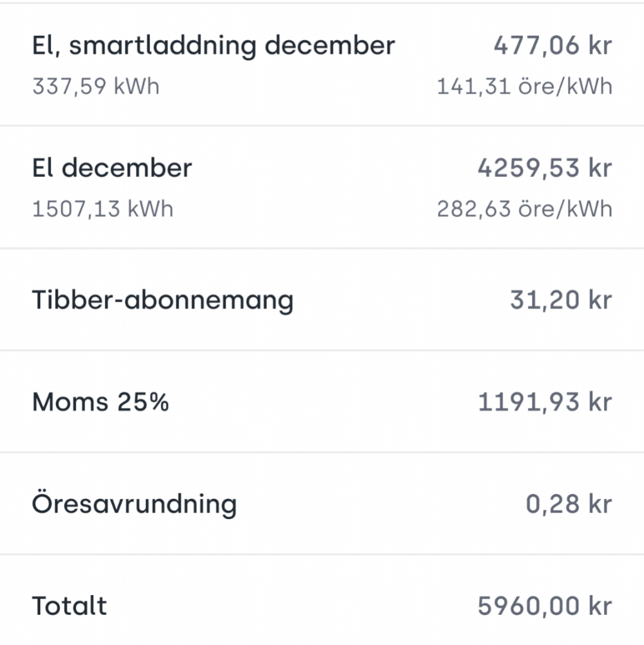Tap the 477,06 kr amount
This screenshot has height=645, width=644.
click(553, 45)
